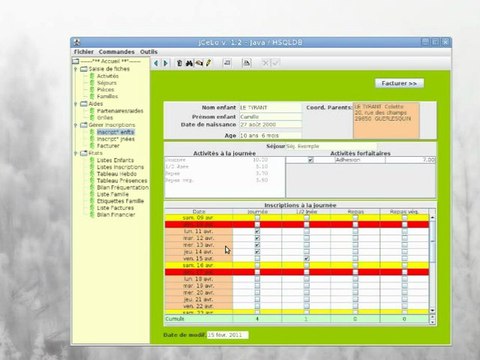
Task: Open the Etiquettes Famille item
Action: pos(120,201)
